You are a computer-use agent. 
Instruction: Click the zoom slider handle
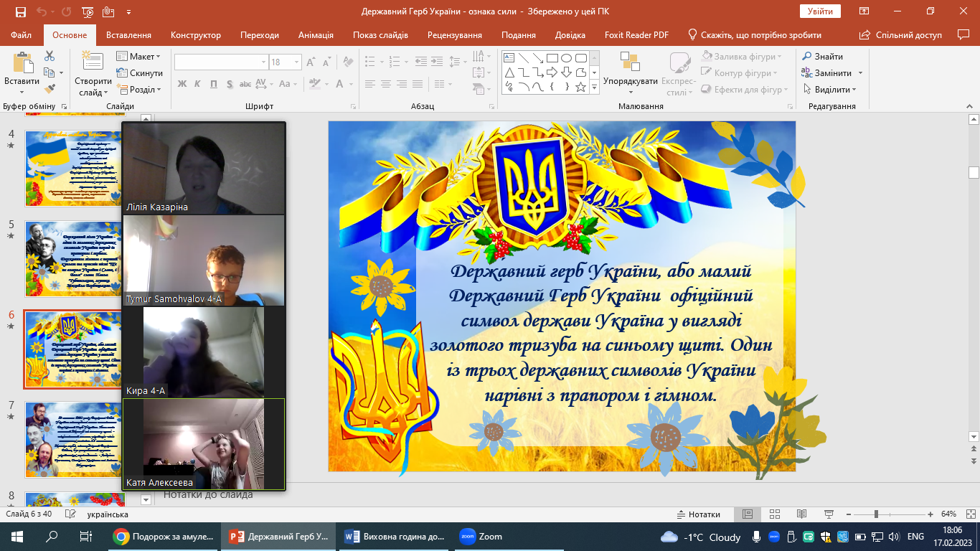(876, 514)
